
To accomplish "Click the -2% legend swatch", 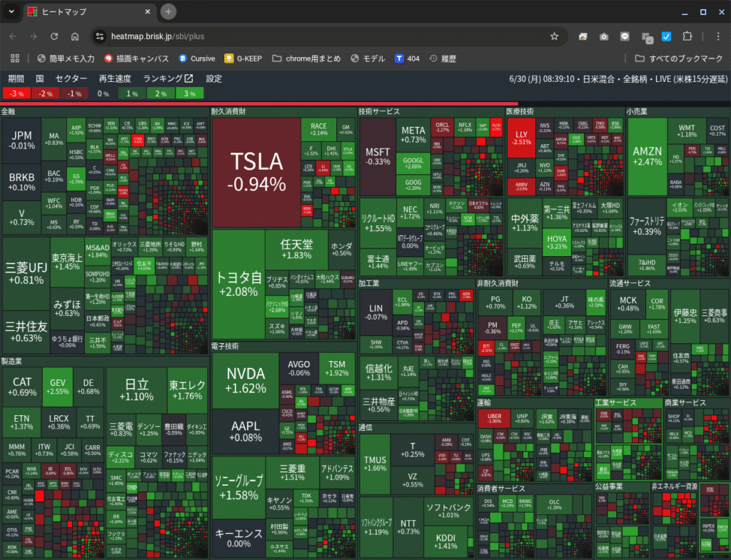I will point(45,93).
